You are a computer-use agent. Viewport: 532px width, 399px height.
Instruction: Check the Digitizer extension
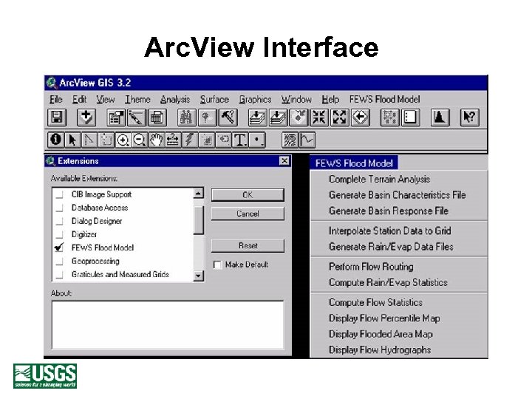coord(59,235)
